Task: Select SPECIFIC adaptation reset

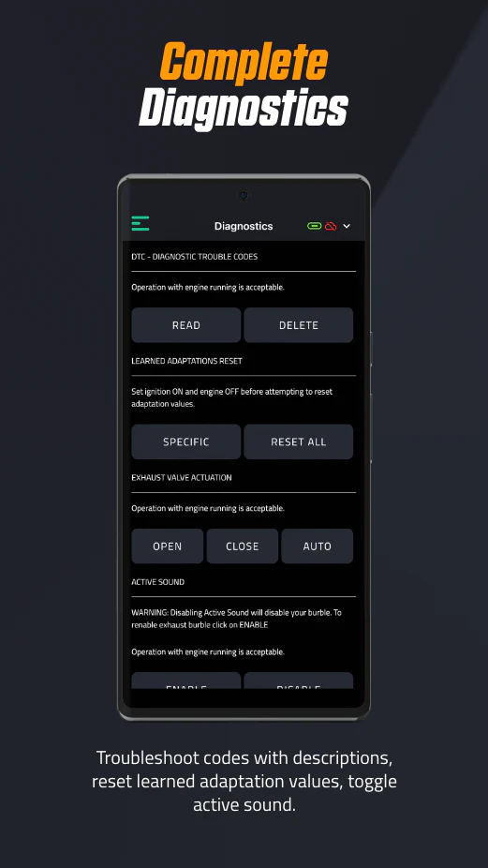Action: 185,441
